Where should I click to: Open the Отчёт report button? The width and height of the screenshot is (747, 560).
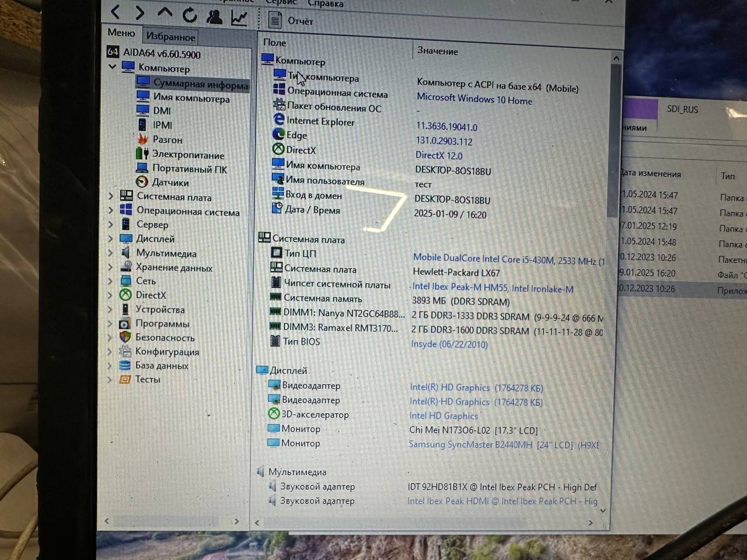tap(290, 20)
